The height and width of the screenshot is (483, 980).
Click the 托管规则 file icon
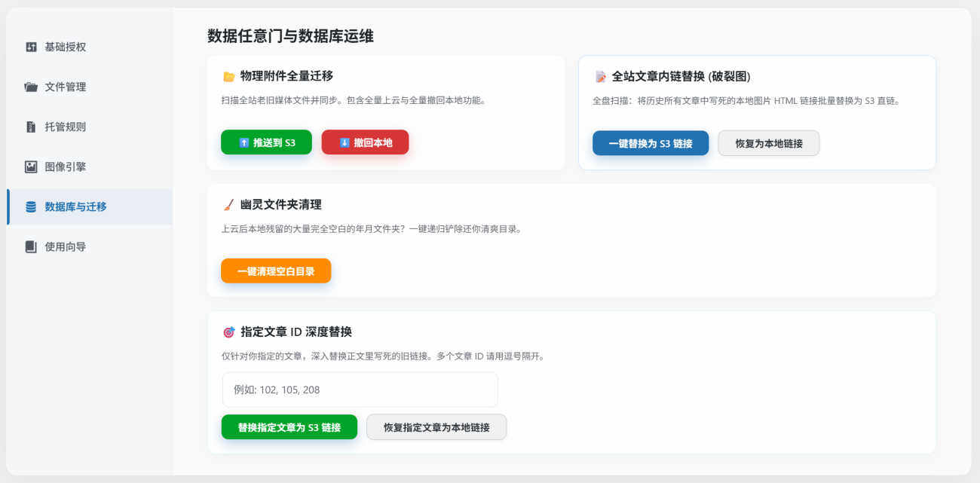(x=31, y=127)
